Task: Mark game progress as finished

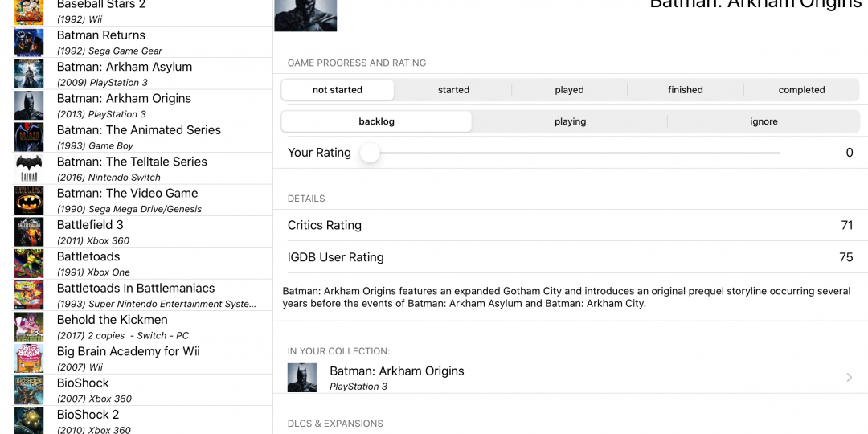Action: [x=685, y=90]
